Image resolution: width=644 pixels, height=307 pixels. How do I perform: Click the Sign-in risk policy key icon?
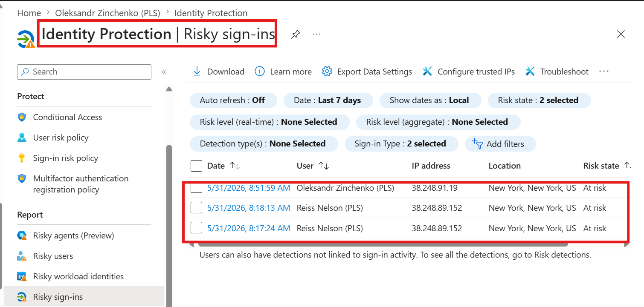click(x=22, y=158)
